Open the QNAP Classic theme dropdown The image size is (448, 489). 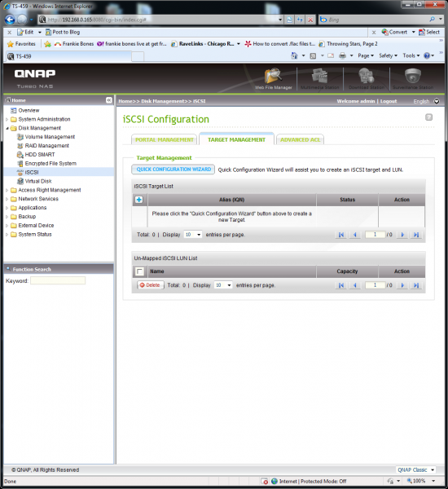(415, 469)
